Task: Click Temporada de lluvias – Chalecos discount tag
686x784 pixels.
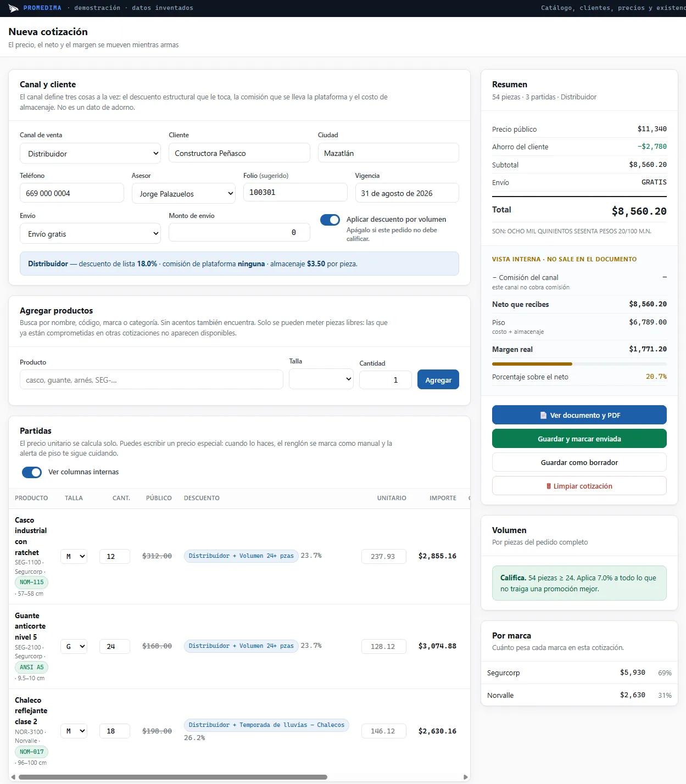Action: coord(266,725)
